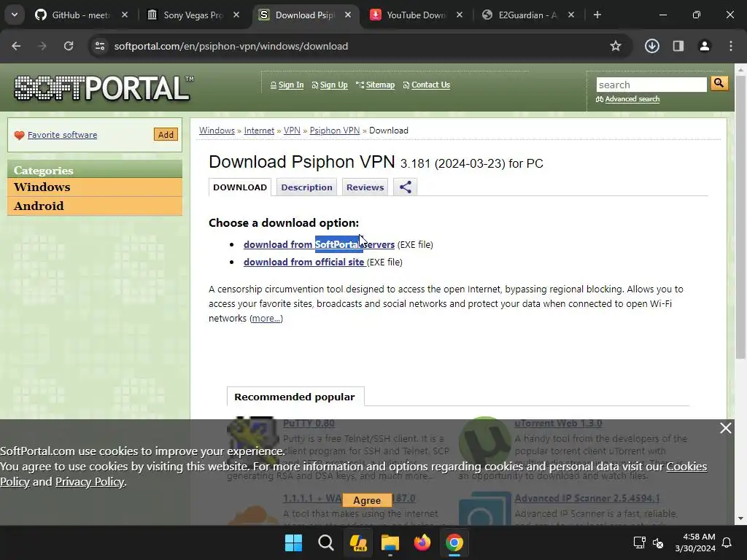Viewport: 747px width, 560px height.
Task: Select the Android category
Action: (95, 206)
